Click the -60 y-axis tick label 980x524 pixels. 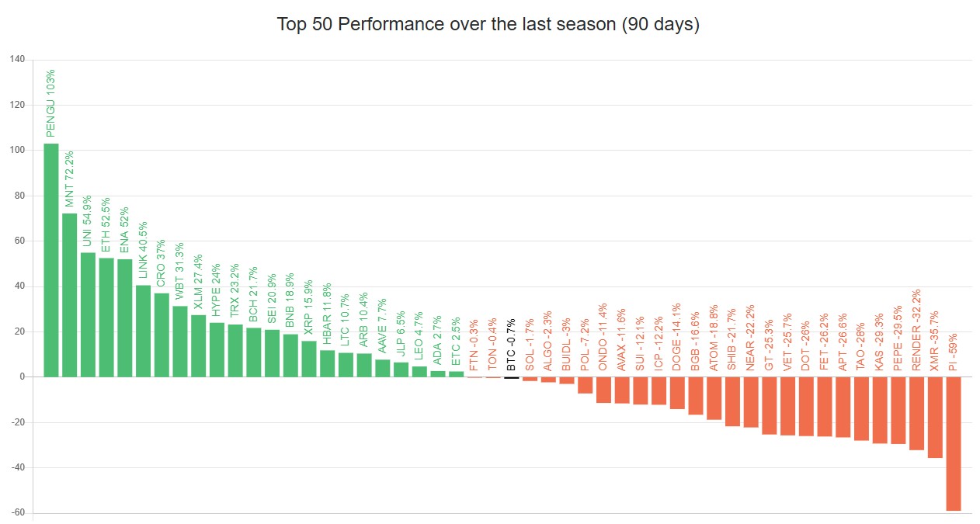point(17,513)
